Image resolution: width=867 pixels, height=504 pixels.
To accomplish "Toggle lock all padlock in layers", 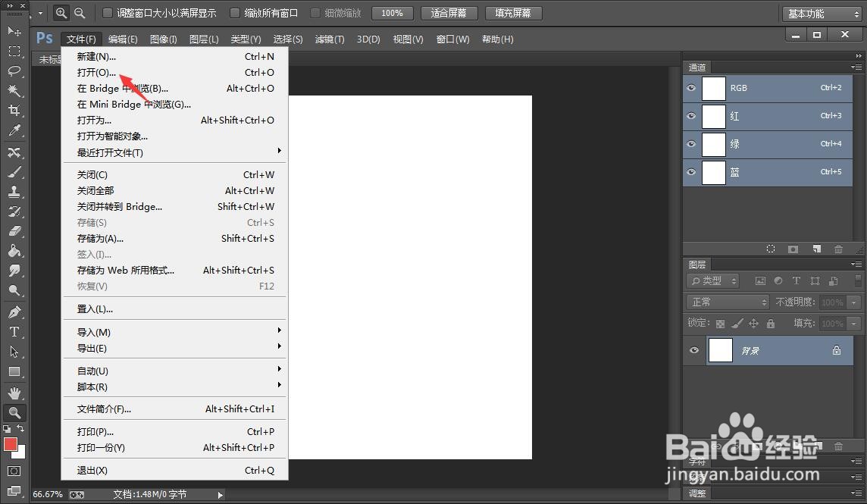I will pyautogui.click(x=771, y=323).
